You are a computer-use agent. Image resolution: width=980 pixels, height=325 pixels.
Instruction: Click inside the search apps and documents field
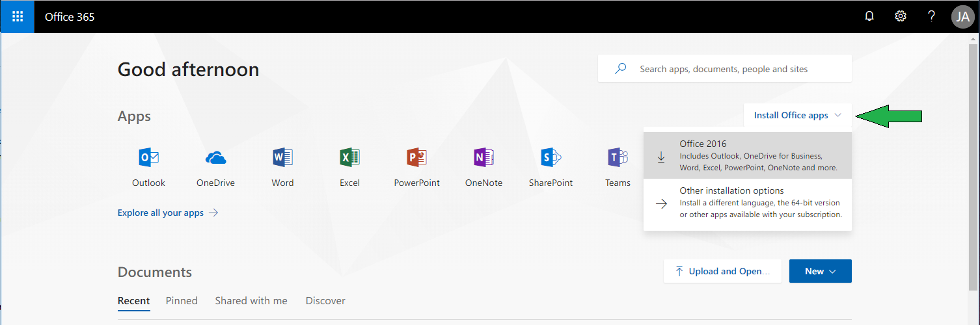724,68
